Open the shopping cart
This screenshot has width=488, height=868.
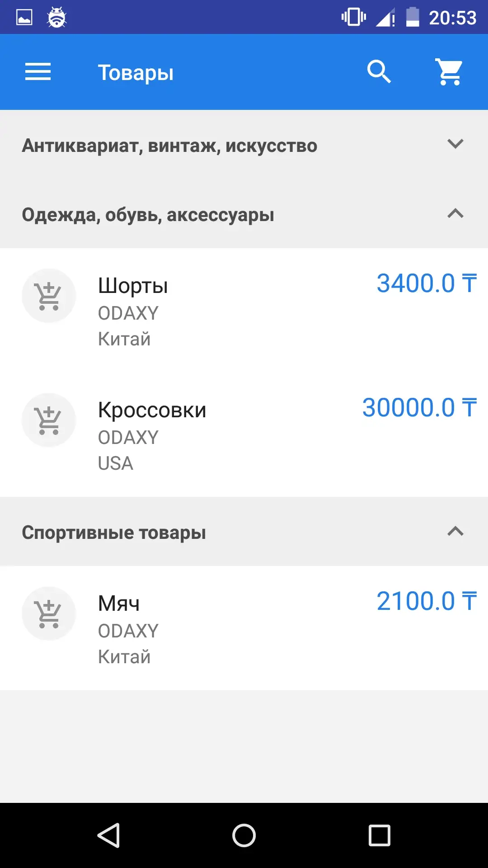click(449, 72)
